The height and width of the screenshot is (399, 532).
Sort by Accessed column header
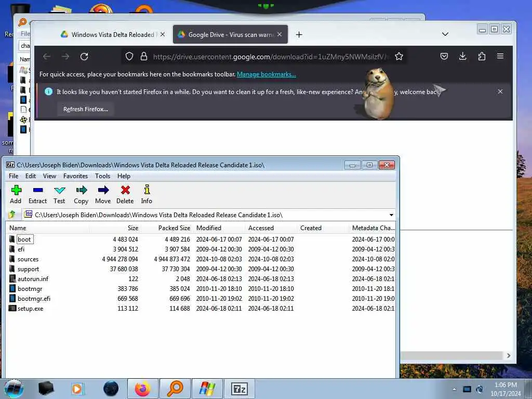(x=271, y=228)
